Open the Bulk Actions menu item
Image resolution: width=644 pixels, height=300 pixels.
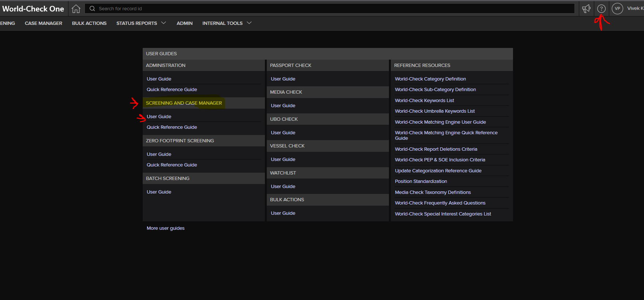coord(89,23)
